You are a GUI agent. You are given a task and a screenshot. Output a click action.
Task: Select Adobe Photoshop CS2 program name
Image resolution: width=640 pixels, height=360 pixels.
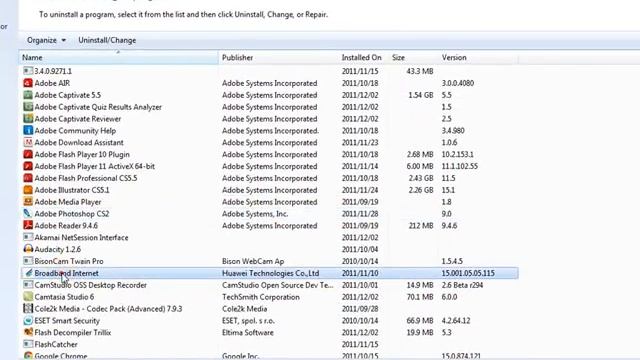[72, 213]
